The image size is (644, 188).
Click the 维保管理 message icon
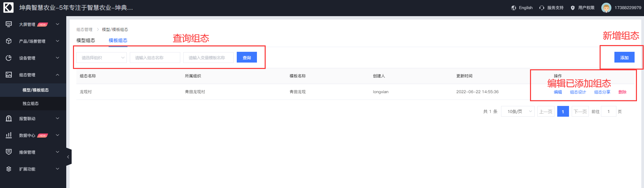(9, 152)
